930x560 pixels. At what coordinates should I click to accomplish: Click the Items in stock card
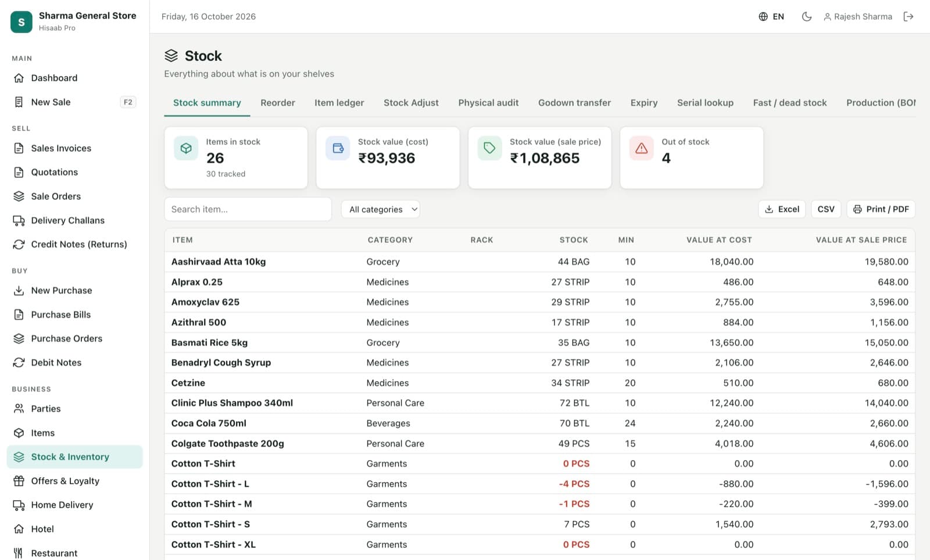(236, 157)
